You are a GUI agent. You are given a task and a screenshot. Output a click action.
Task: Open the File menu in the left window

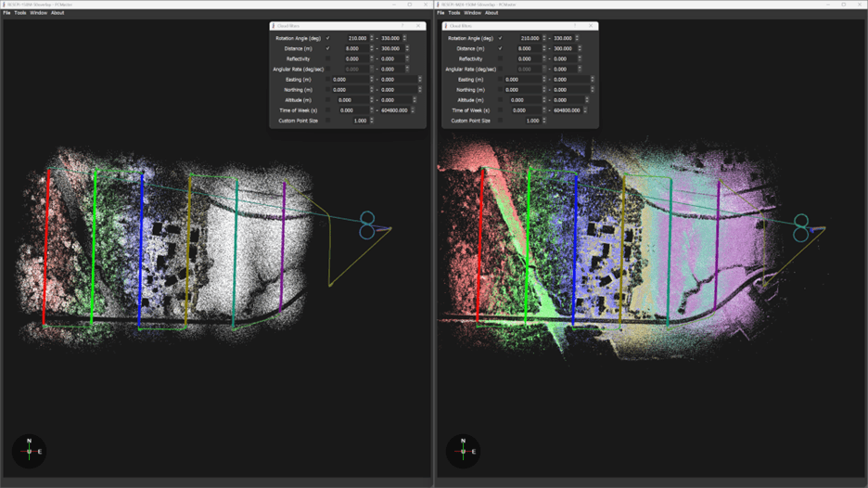6,13
